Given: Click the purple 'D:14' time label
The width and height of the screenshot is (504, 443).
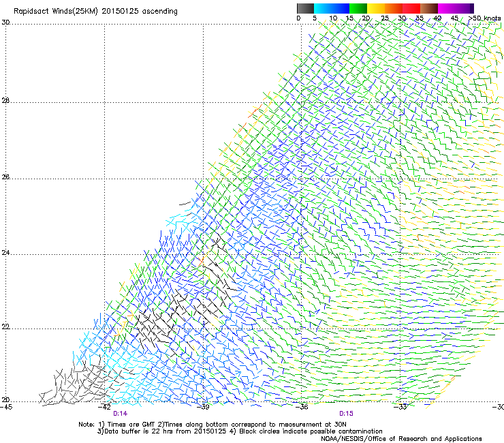Looking at the screenshot, I should (121, 414).
